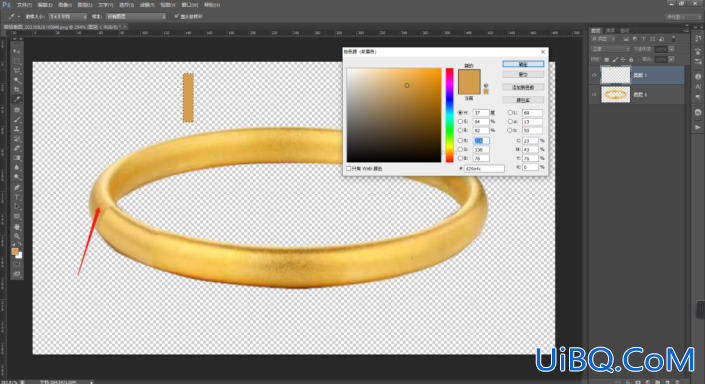This screenshot has width=705, height=384.
Task: Open the Filter menu in menu bar
Action: point(146,5)
